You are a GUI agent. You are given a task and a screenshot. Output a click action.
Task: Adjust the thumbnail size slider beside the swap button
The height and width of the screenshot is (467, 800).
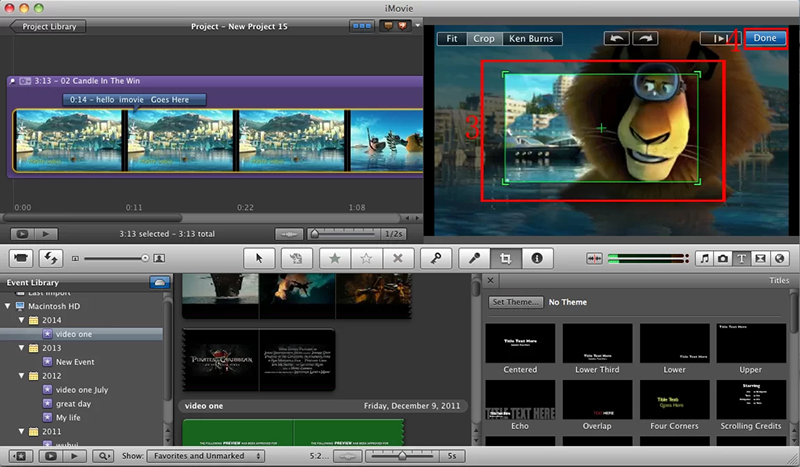pos(116,259)
